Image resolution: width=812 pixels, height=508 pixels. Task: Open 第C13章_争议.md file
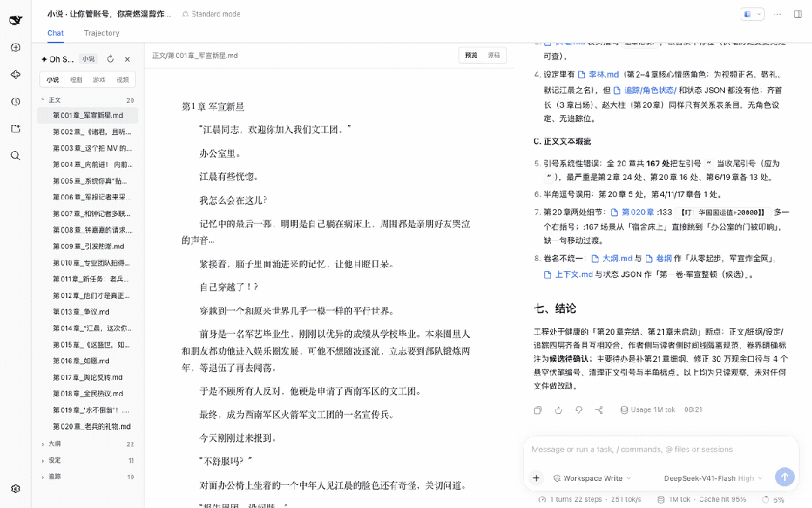tap(87, 312)
